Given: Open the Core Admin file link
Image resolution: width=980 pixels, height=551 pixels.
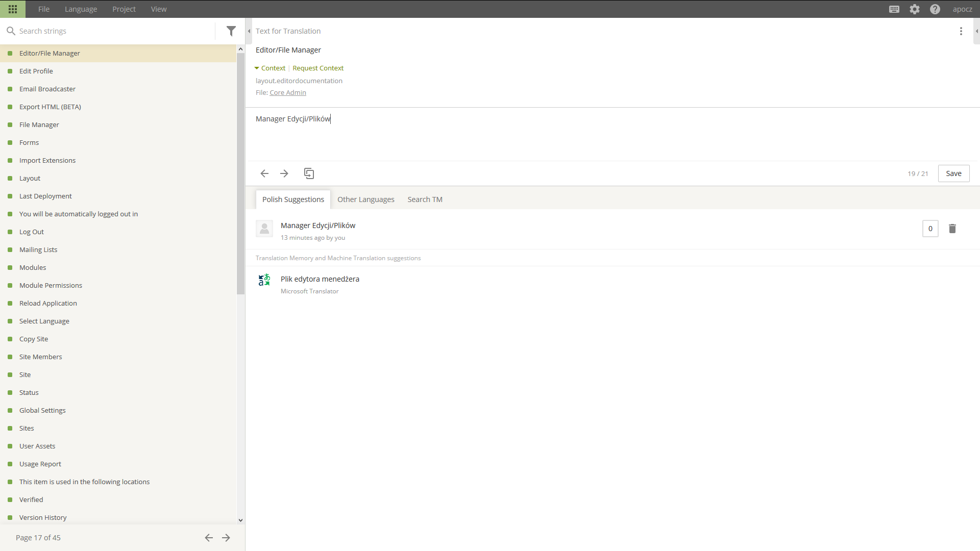Looking at the screenshot, I should [288, 92].
